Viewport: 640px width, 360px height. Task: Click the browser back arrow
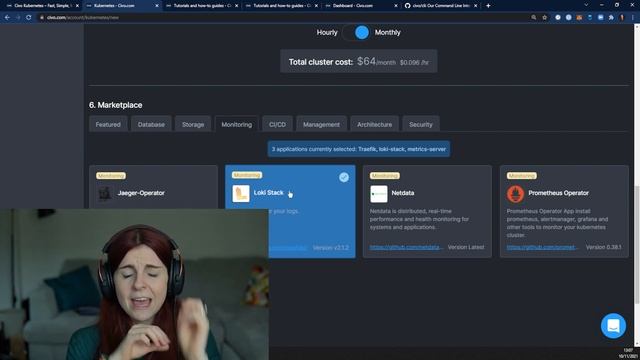7,18
